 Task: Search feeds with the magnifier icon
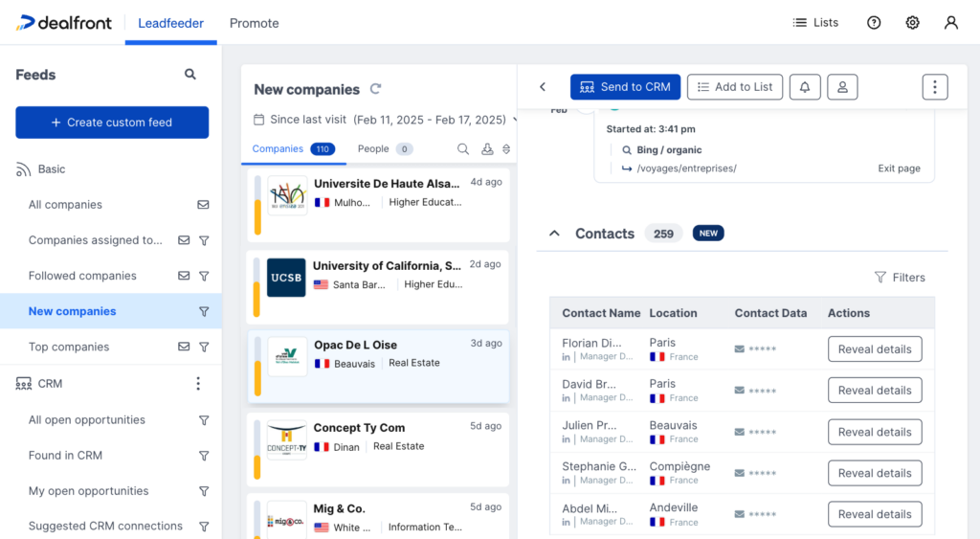point(190,75)
